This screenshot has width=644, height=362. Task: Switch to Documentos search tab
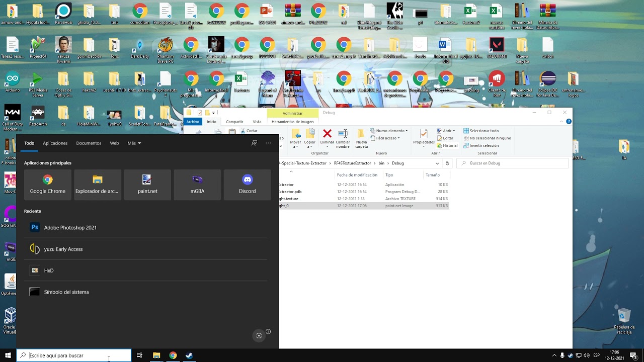pos(89,143)
